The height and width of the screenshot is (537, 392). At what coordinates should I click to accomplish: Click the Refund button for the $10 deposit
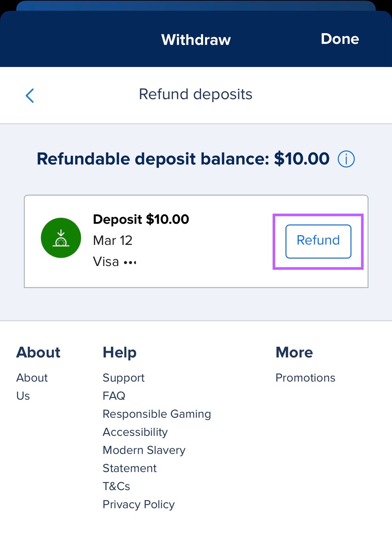click(x=318, y=241)
